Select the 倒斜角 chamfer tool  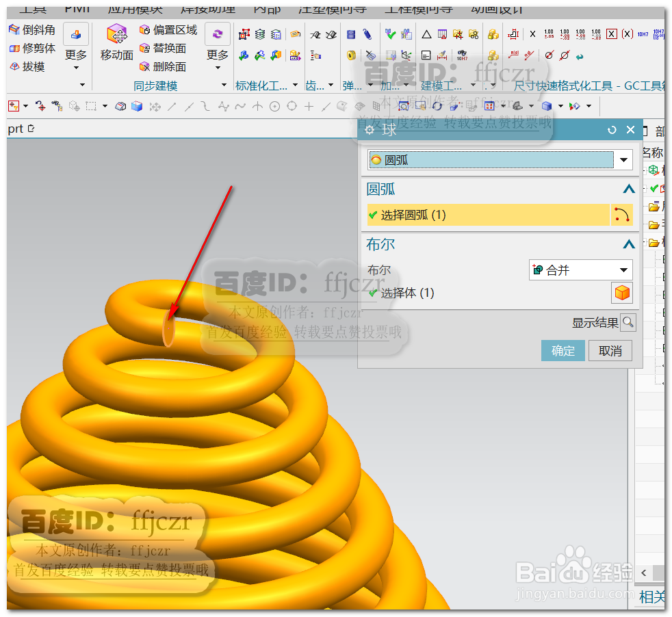tap(32, 29)
